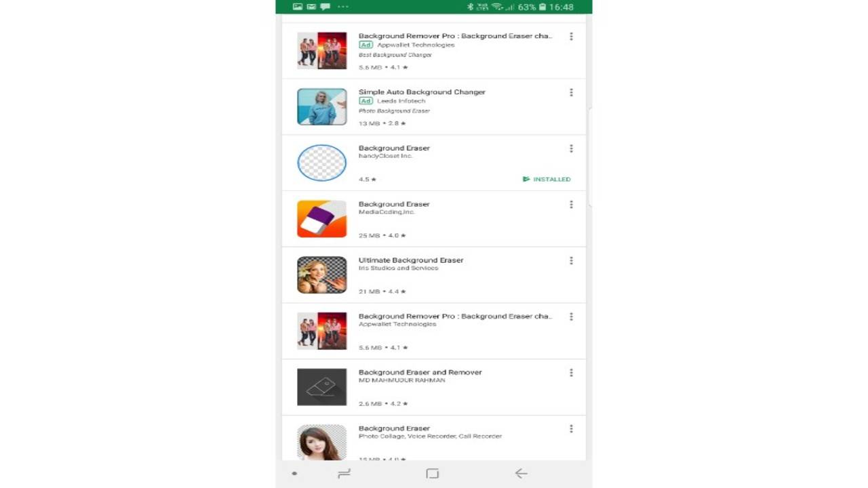This screenshot has width=868, height=488.
Task: Tap the MediaCoding,Inc. developer name
Action: tap(387, 212)
